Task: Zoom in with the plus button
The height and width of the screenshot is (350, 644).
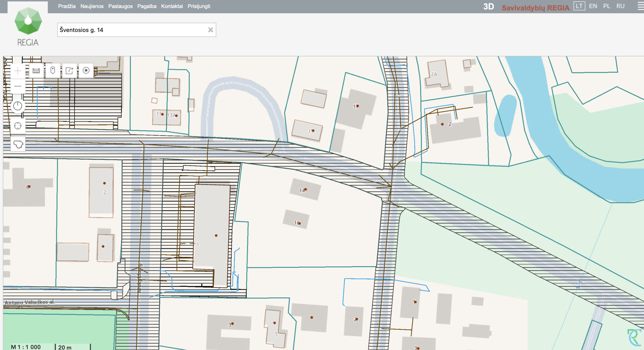Action: tap(18, 71)
